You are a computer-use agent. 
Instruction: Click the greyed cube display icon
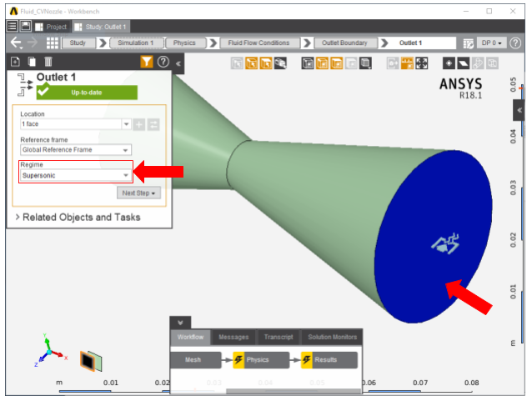pyautogui.click(x=351, y=63)
